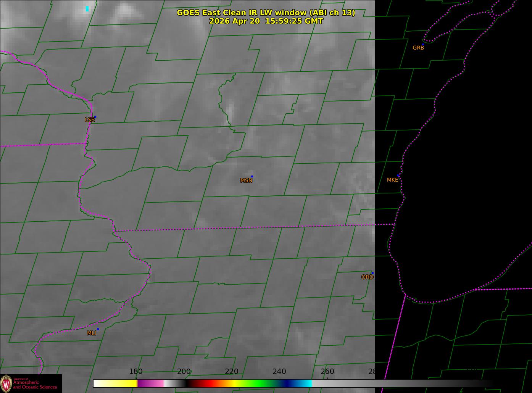Click the 220 tick label on color scale
The image size is (532, 393).
click(232, 371)
